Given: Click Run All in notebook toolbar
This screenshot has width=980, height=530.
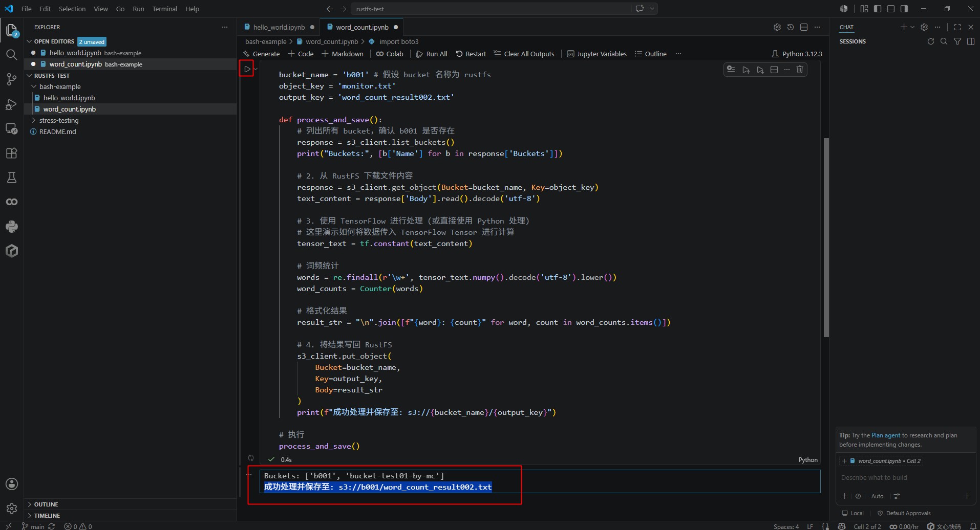Looking at the screenshot, I should click(432, 54).
